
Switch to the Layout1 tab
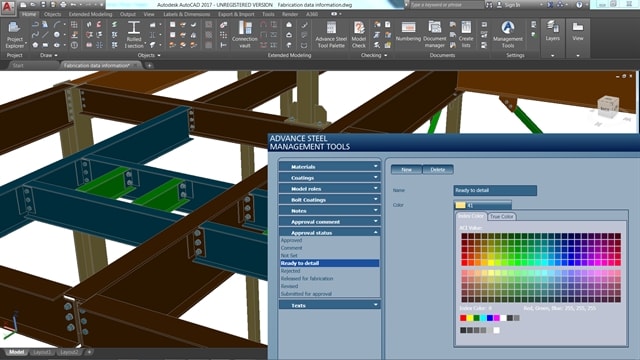[x=42, y=352]
